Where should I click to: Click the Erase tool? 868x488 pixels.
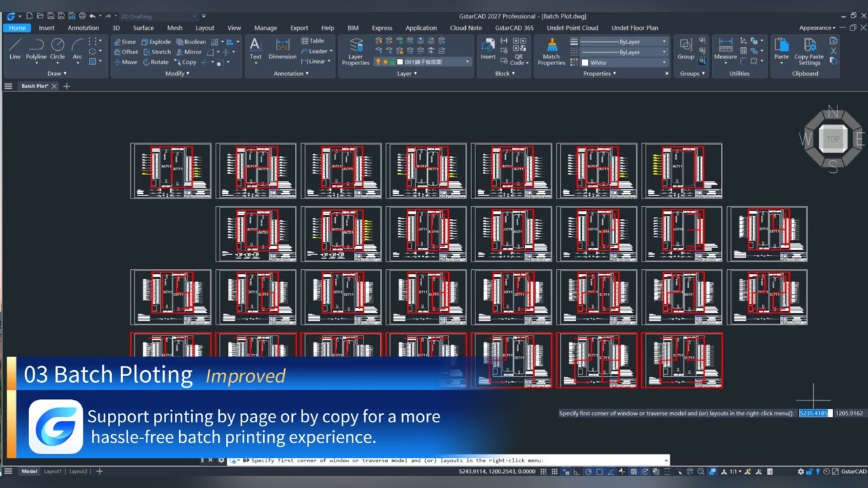pyautogui.click(x=125, y=42)
